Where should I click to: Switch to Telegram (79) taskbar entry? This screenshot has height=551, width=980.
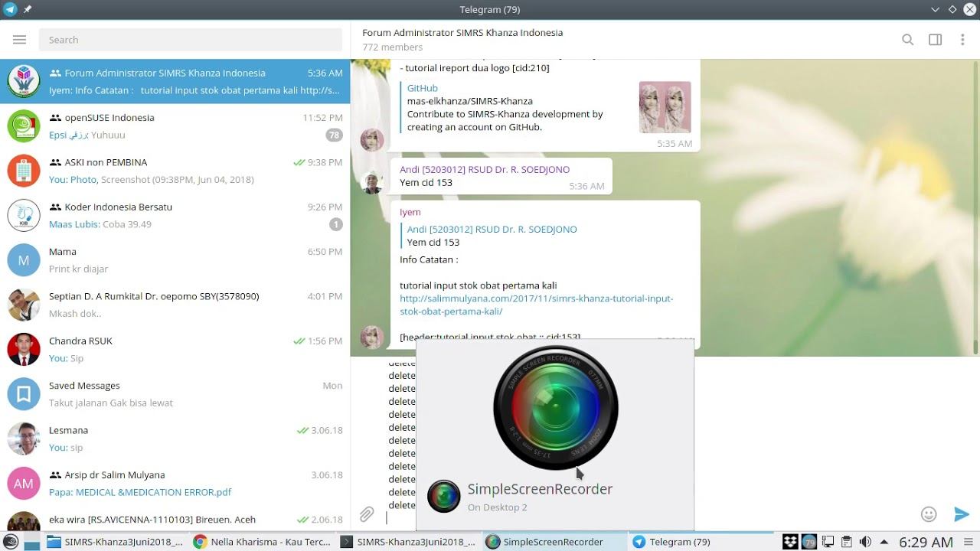(701, 542)
